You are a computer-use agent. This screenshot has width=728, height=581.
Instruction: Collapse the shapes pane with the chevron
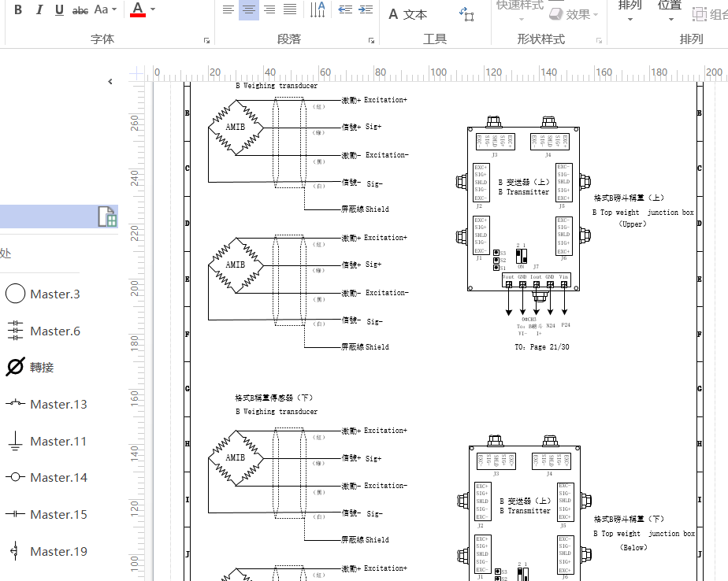[110, 81]
